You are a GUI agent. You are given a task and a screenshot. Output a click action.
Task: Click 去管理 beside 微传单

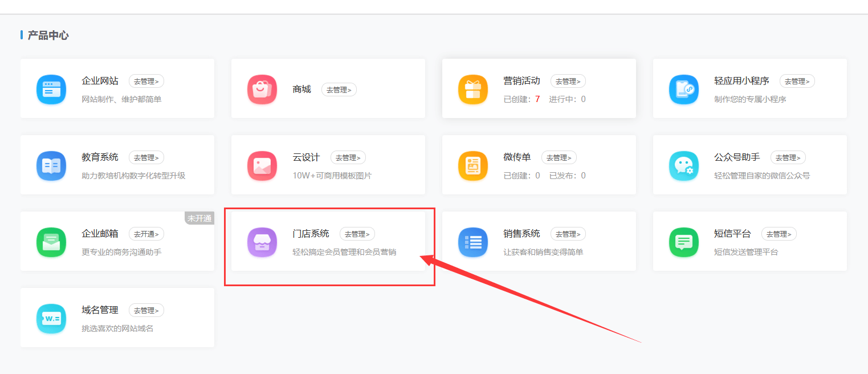coord(559,157)
